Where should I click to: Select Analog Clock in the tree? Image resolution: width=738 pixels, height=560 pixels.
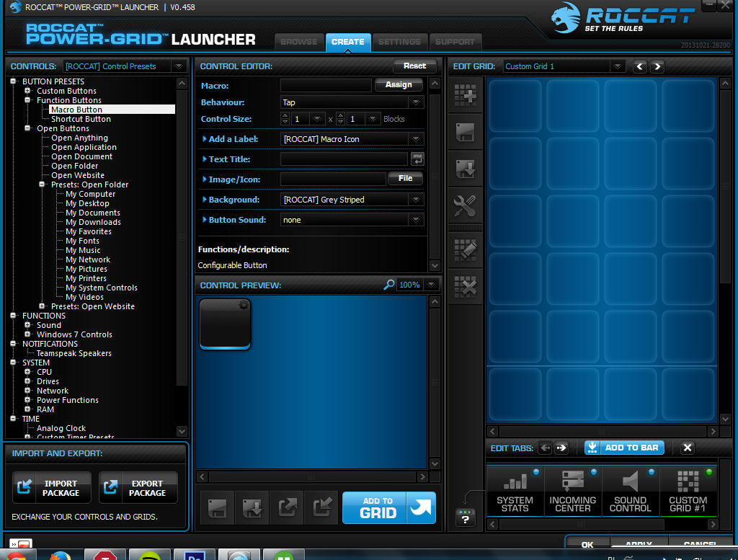61,428
